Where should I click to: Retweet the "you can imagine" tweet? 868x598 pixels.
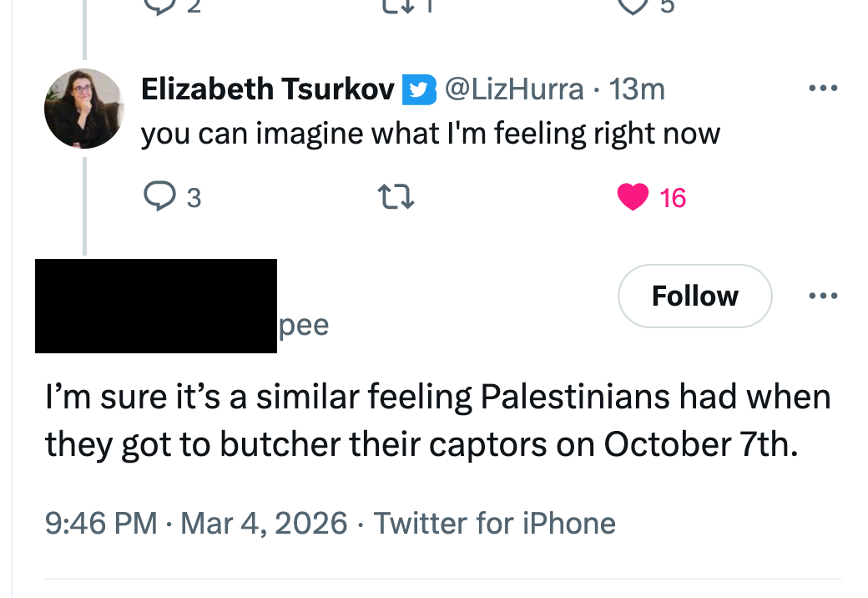tap(396, 197)
